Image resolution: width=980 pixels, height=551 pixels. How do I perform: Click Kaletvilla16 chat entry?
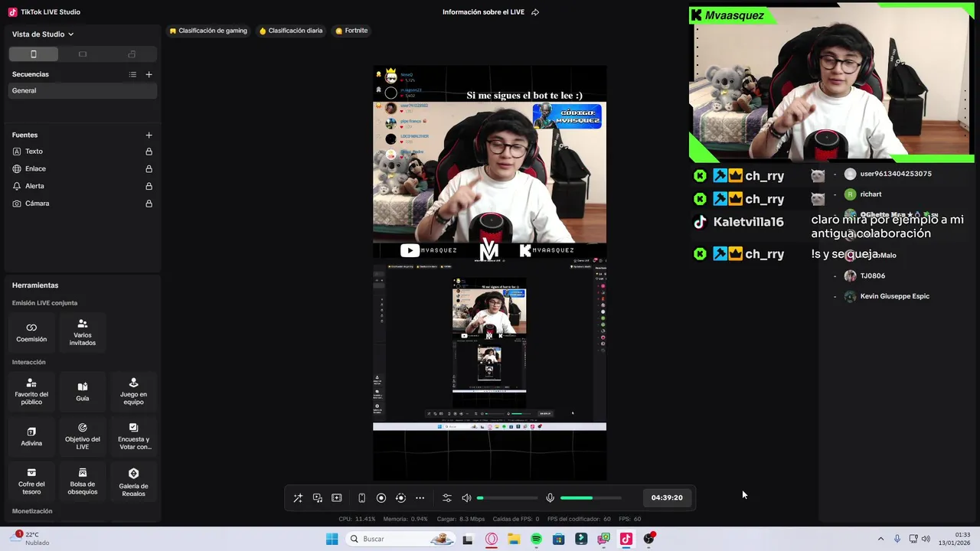click(748, 222)
